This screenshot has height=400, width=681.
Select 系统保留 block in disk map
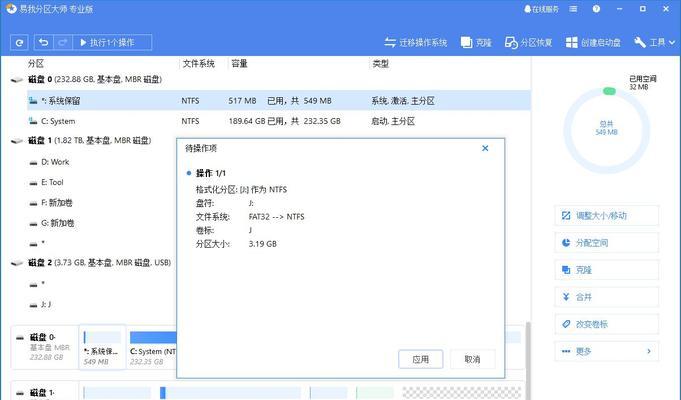click(102, 347)
